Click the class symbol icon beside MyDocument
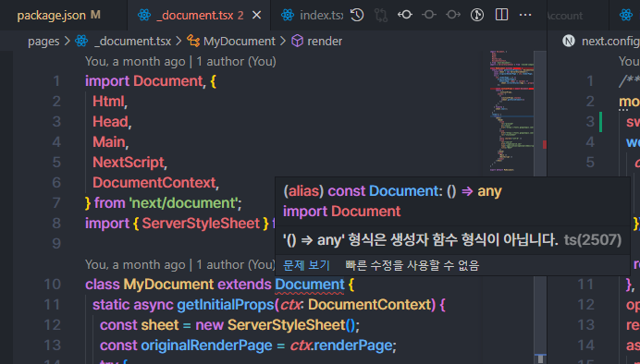This screenshot has width=640, height=364. click(193, 42)
